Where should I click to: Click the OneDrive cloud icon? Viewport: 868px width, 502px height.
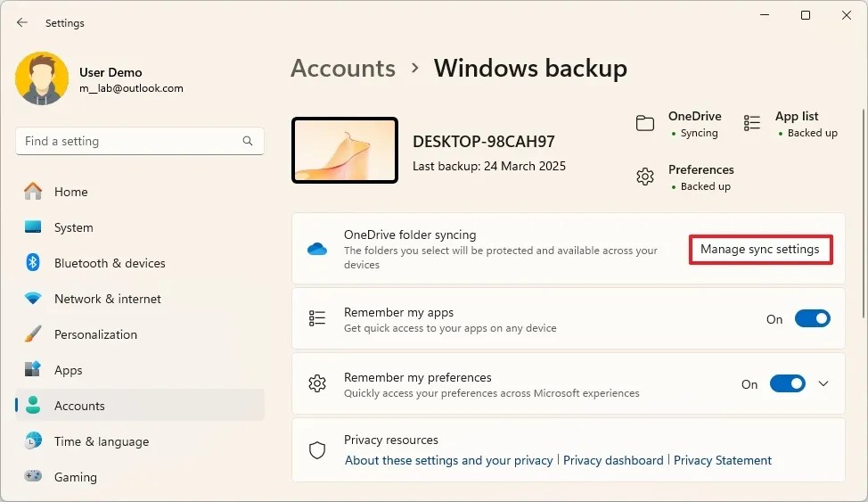pyautogui.click(x=317, y=250)
